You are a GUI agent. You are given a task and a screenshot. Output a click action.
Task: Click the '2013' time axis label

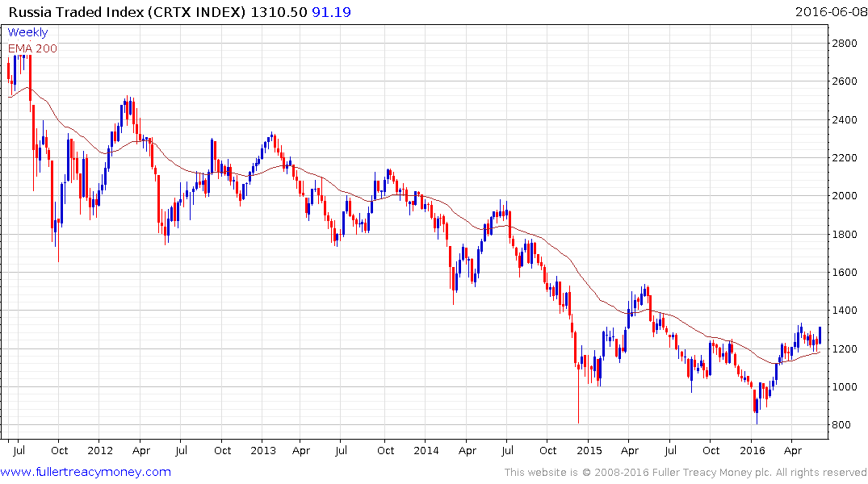point(263,450)
